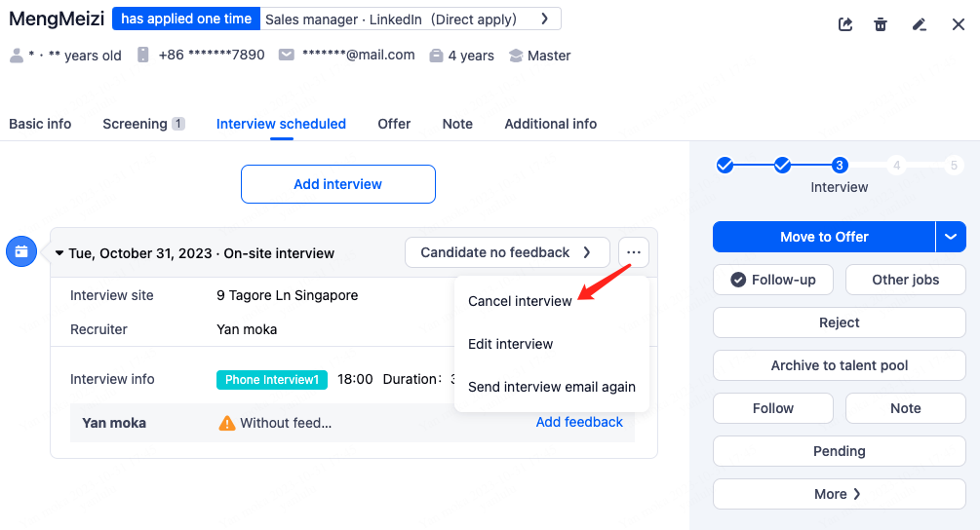The image size is (980, 530).
Task: Click the orange warning feedback icon
Action: [x=227, y=423]
